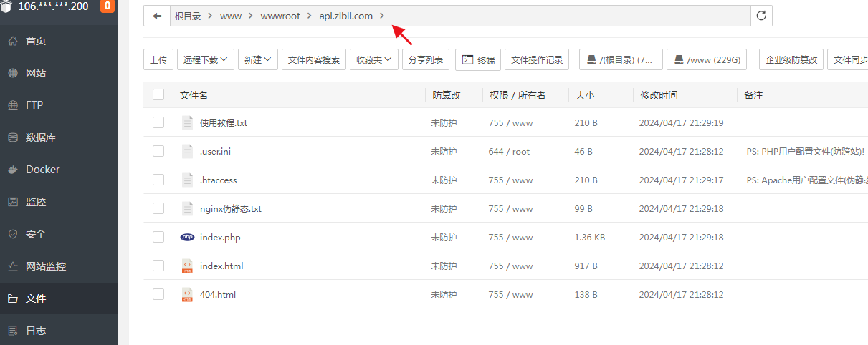The width and height of the screenshot is (868, 345).
Task: Click the refresh icon beside path bar
Action: click(x=761, y=16)
